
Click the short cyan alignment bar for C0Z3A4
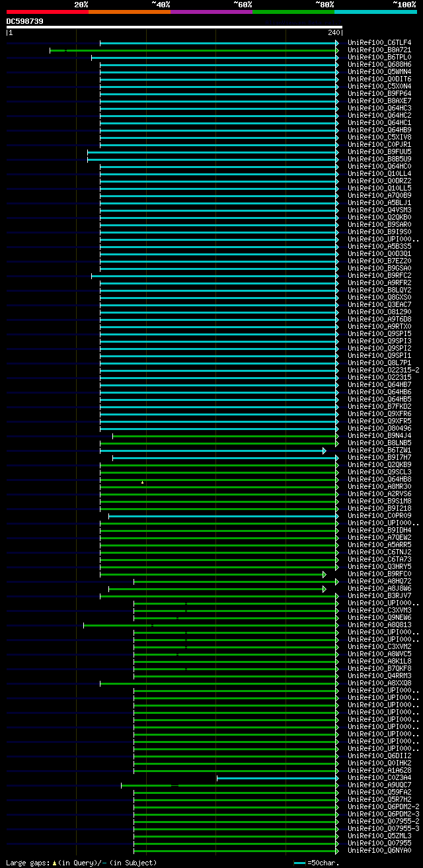[x=278, y=778]
